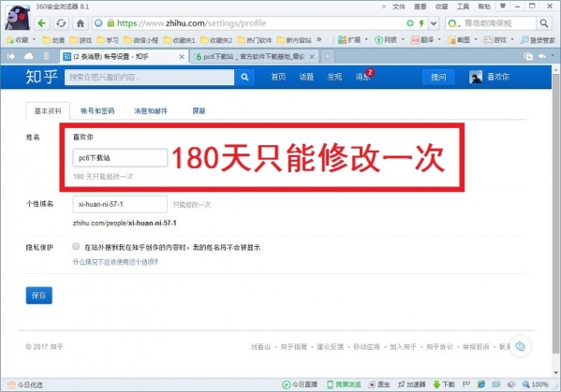This screenshot has width=561, height=392.
Task: Click the 提问 ask question button
Action: click(438, 77)
